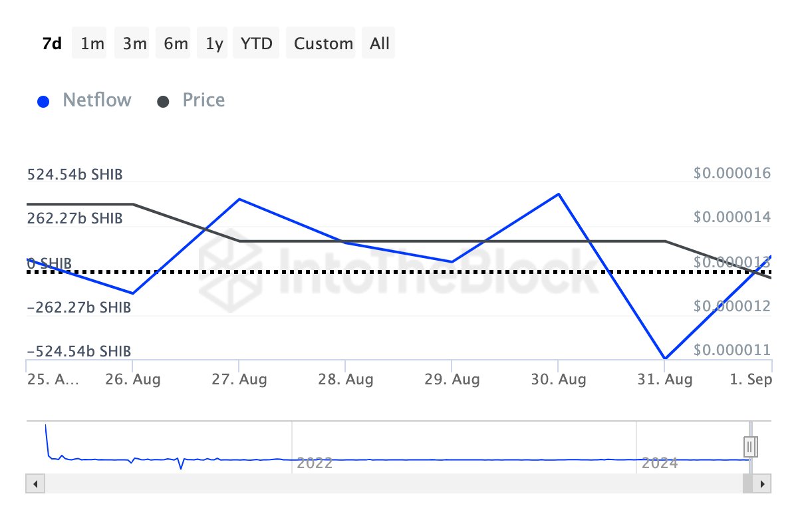Click the 2024 marker in the navigator
Viewport: 798px width, 532px height.
pos(659,463)
